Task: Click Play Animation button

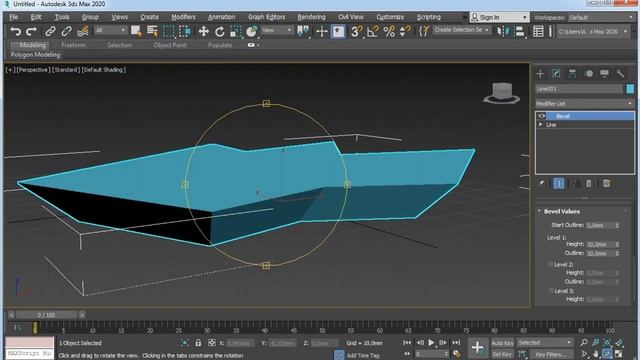Action: [x=431, y=343]
